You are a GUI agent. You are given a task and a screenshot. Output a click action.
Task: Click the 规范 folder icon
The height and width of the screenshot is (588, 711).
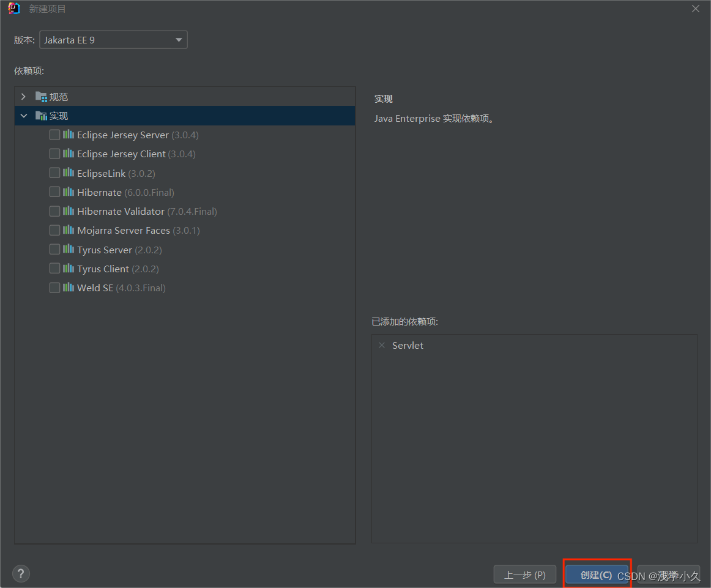point(41,97)
